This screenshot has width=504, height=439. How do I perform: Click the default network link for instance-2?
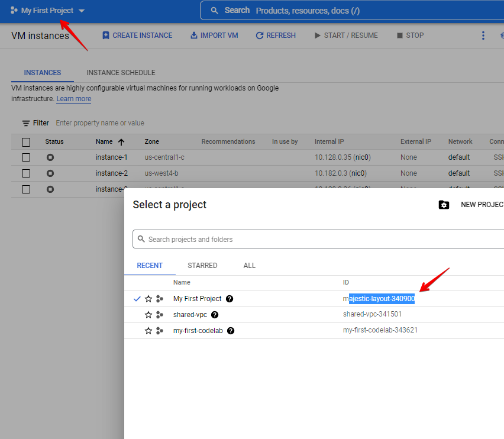[459, 173]
